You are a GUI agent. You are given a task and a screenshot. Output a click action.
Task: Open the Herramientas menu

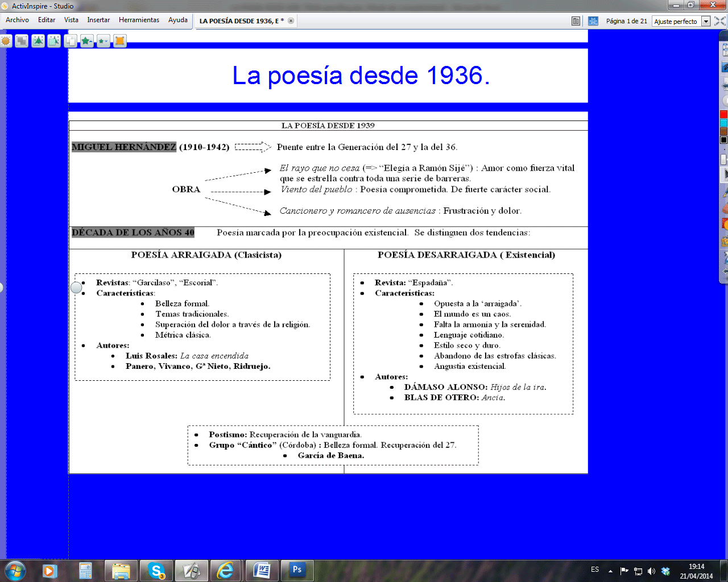[139, 20]
